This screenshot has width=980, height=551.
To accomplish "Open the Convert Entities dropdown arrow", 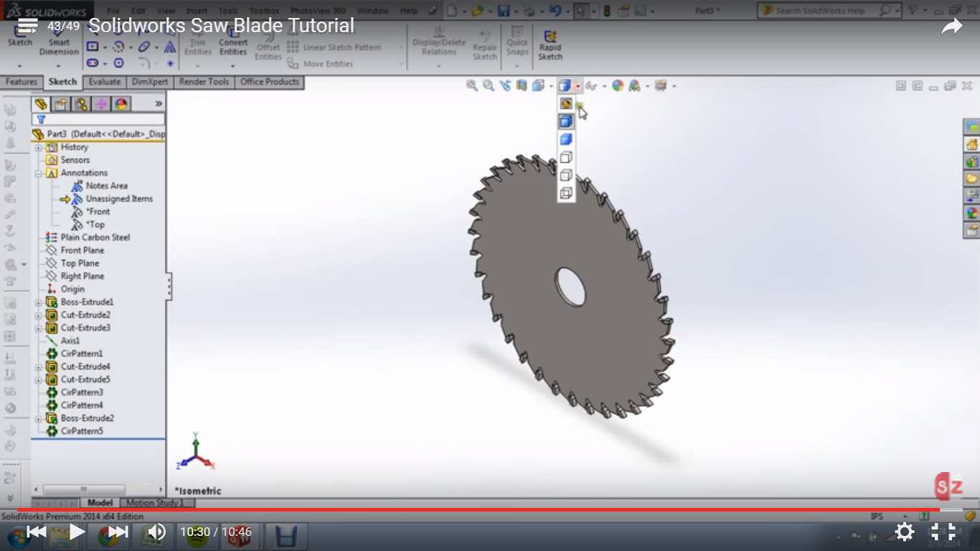I will click(x=233, y=66).
